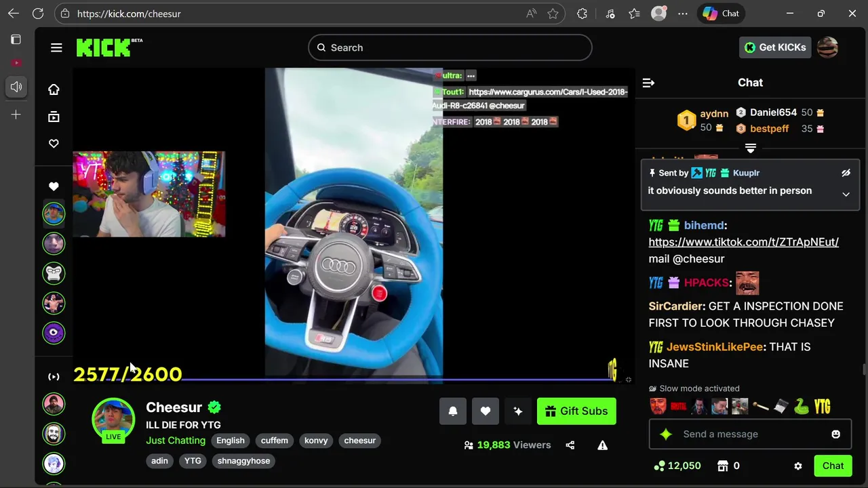Click the Send a message field

coord(750,434)
